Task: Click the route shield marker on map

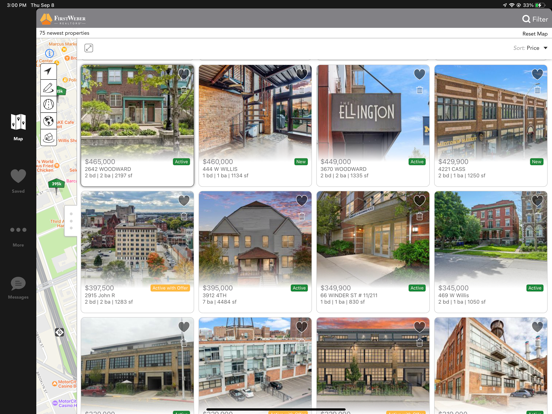Action: click(59, 332)
